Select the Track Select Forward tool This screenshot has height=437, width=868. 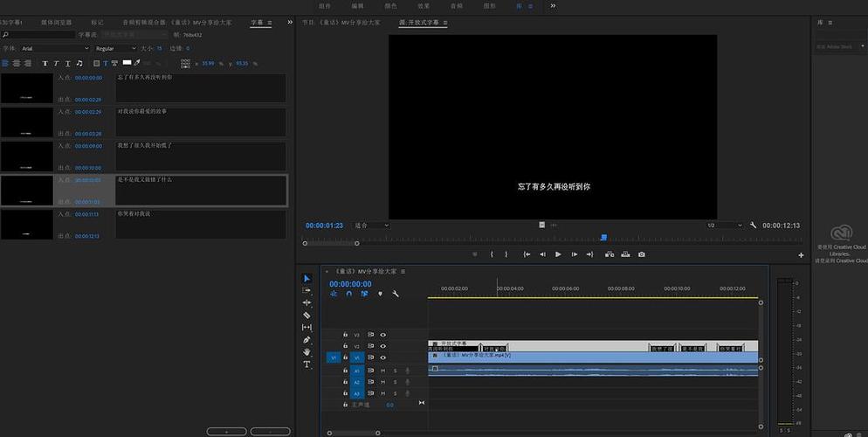pos(307,290)
